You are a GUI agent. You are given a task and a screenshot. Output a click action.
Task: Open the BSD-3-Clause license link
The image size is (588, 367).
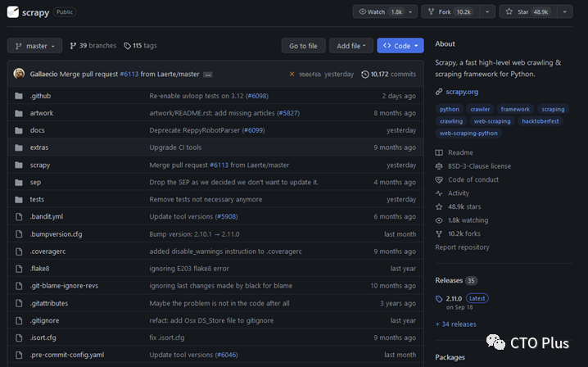tap(479, 166)
